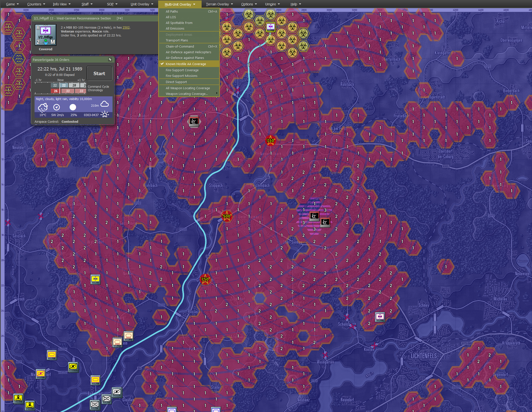Screen dimensions: 532x412
Task: Select the OP/4/RakAr observation post counter
Action: click(x=73, y=367)
